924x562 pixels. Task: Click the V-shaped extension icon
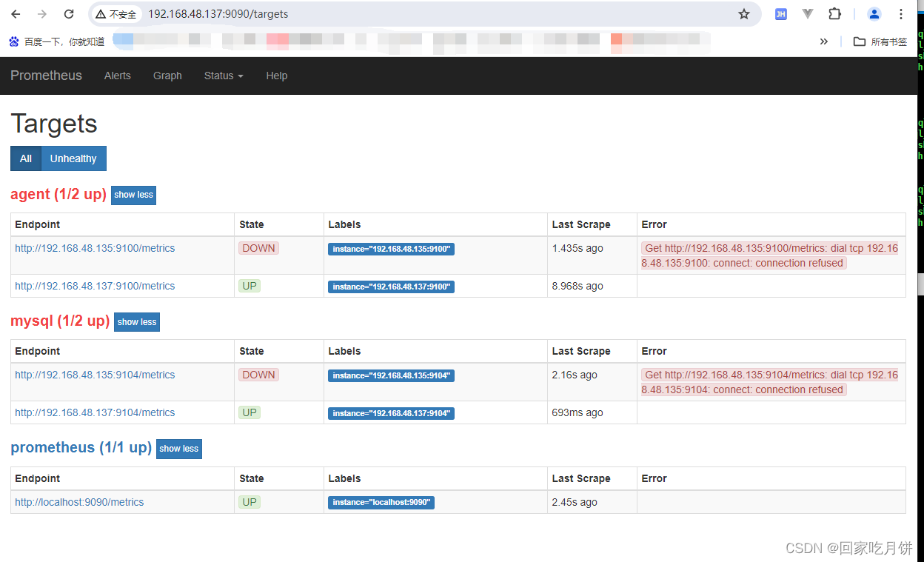pyautogui.click(x=808, y=14)
